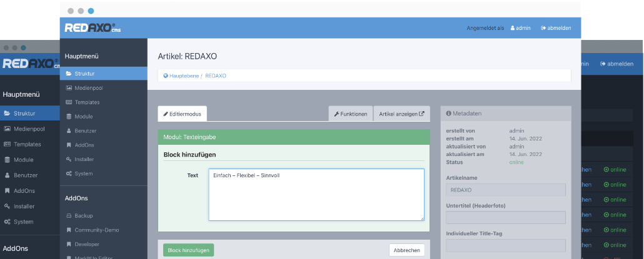Click Untertitel (Headerfoto) input field
644x259 pixels.
point(506,218)
